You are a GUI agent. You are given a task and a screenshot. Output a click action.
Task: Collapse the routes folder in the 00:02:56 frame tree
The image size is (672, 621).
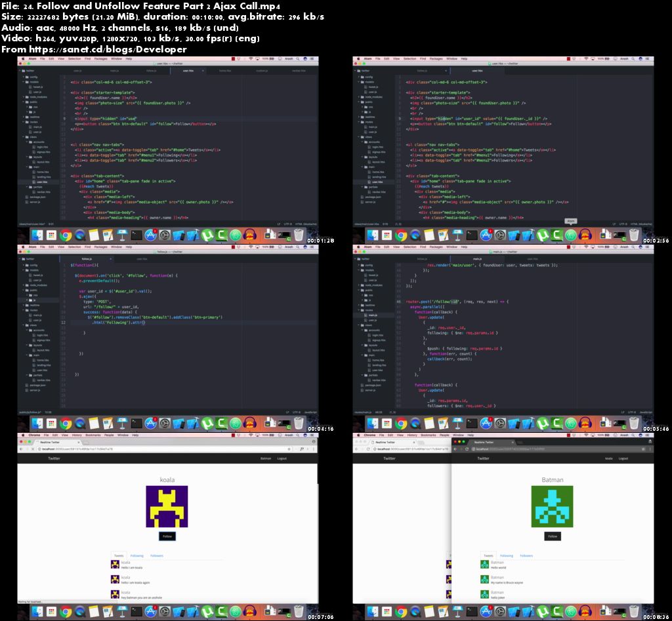(x=366, y=122)
